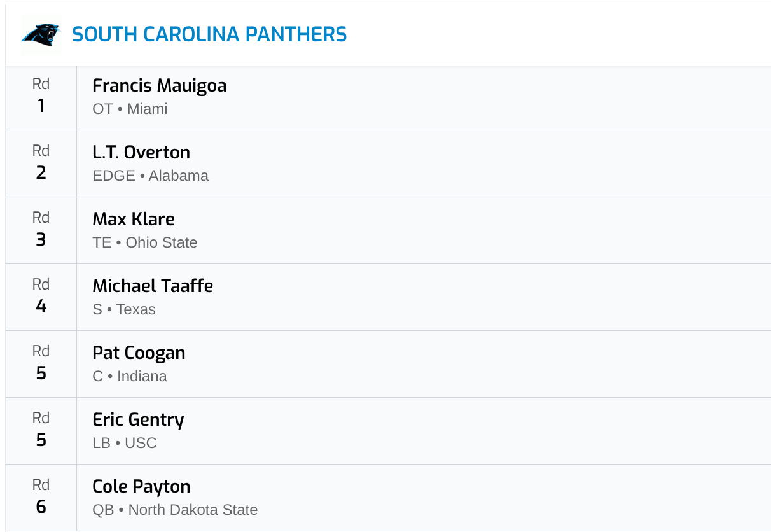Click the "OT • Miami" position text

[130, 109]
